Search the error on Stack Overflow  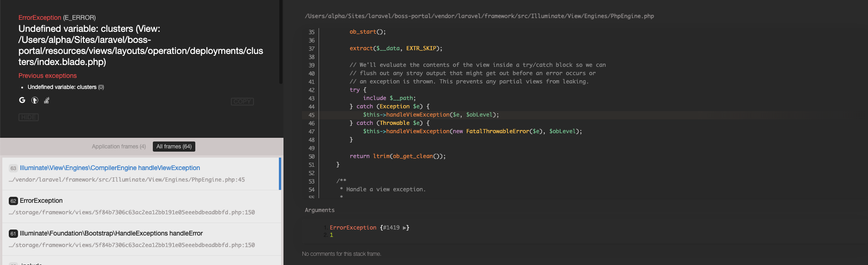(47, 100)
